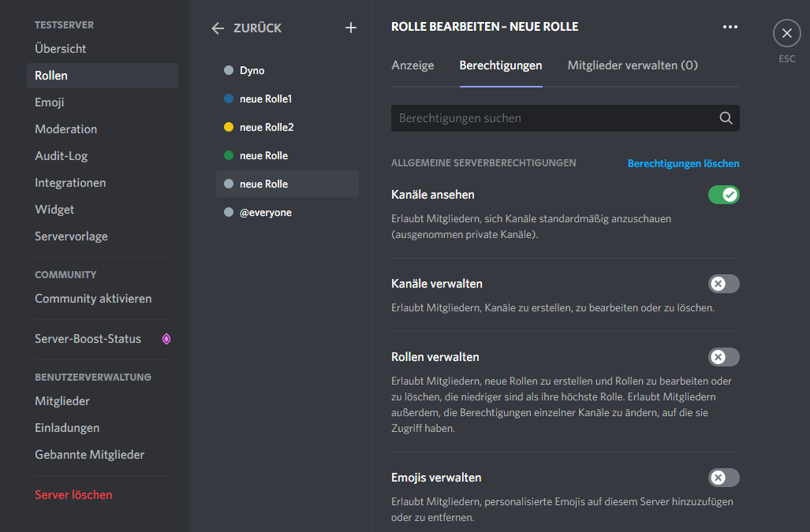Switch to the Anzeige tab
The image size is (810, 532).
tap(412, 65)
